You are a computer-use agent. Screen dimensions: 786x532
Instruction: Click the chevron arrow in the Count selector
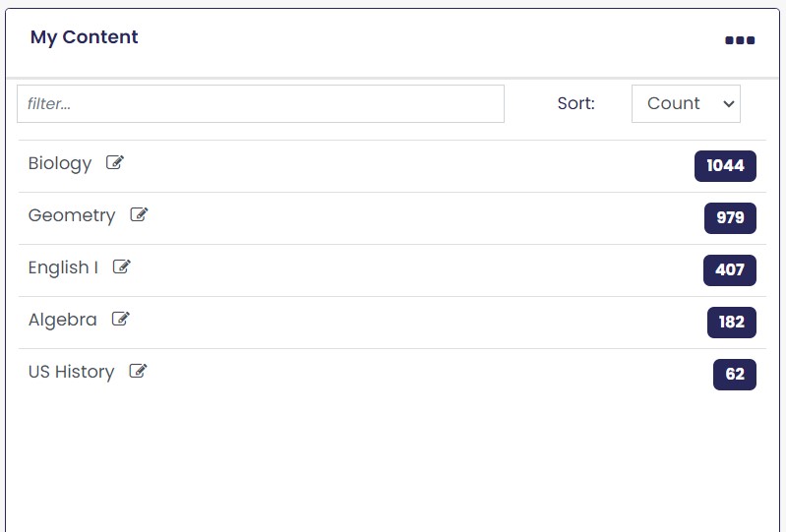click(729, 103)
